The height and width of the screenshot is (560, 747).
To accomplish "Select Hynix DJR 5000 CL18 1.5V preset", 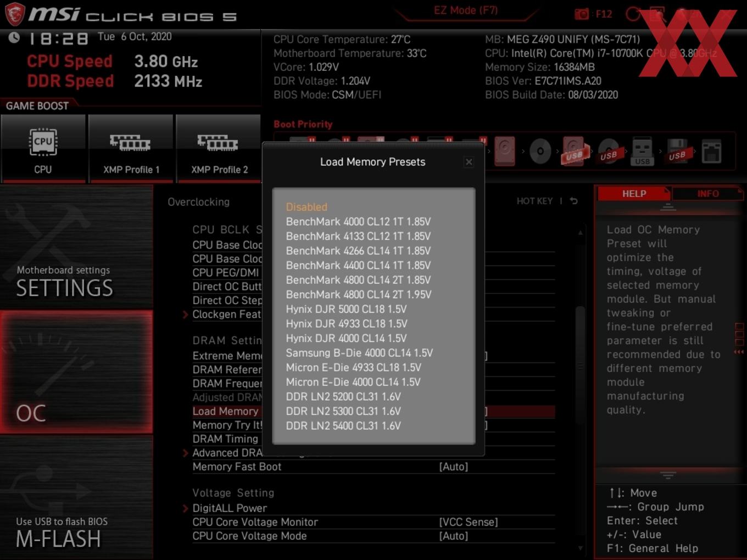I will point(346,309).
